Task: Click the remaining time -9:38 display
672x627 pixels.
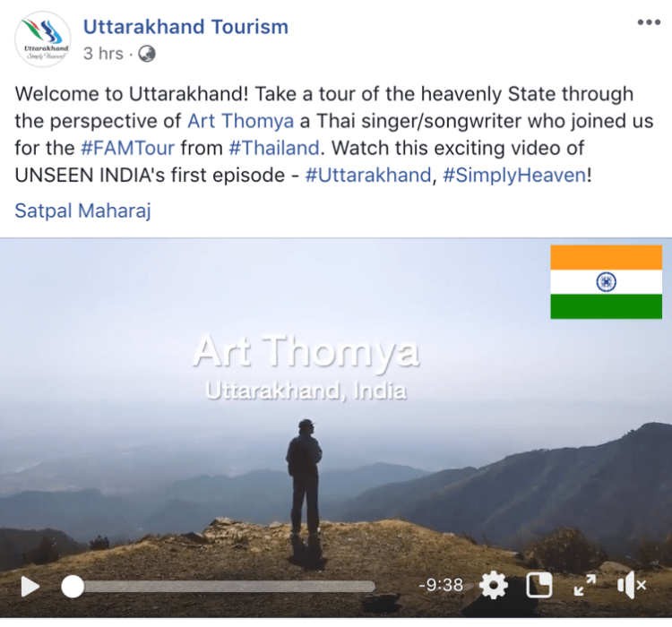Action: (441, 585)
